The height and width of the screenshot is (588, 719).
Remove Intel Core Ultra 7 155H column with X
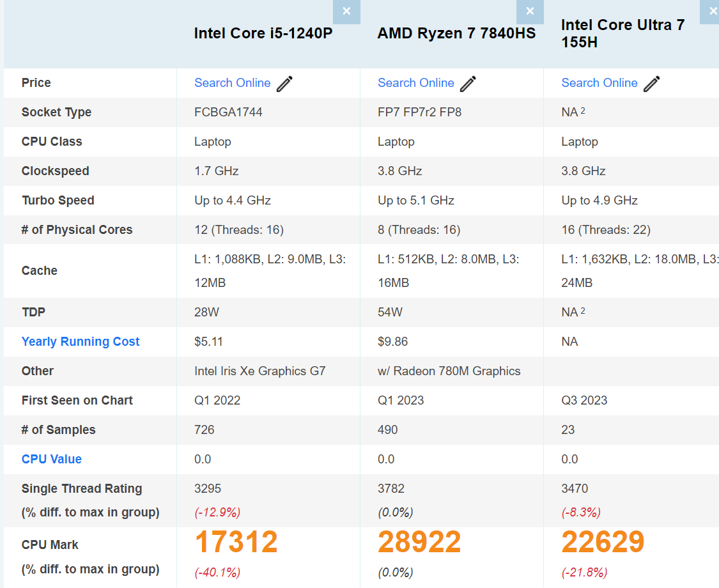tap(710, 12)
